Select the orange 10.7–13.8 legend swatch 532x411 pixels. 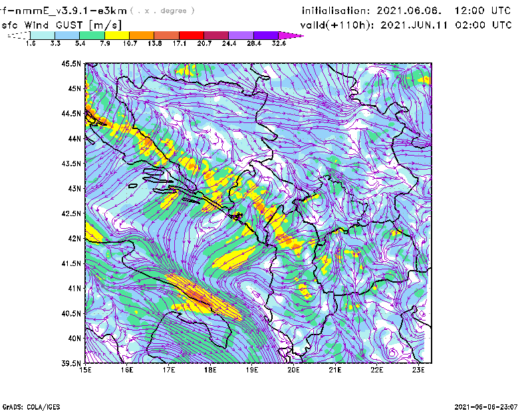[142, 35]
